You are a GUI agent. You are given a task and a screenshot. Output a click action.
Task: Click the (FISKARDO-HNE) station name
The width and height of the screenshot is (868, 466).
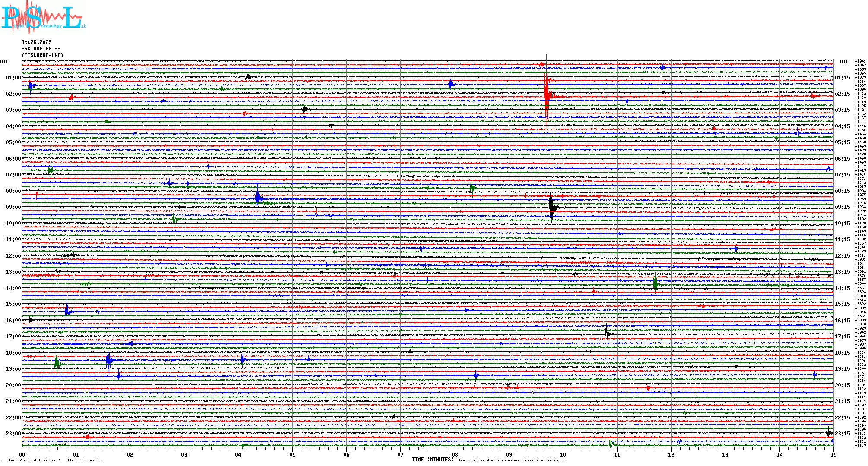42,55
